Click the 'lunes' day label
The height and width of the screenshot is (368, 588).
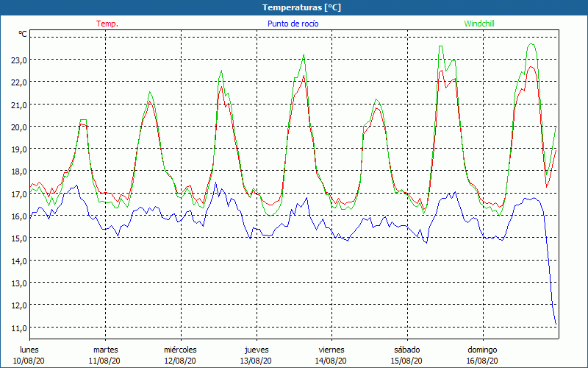click(x=29, y=350)
